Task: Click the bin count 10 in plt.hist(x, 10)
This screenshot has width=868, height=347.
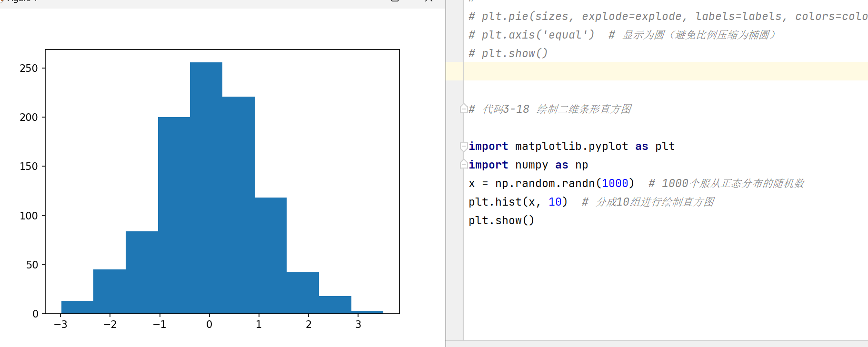Action: pyautogui.click(x=555, y=202)
